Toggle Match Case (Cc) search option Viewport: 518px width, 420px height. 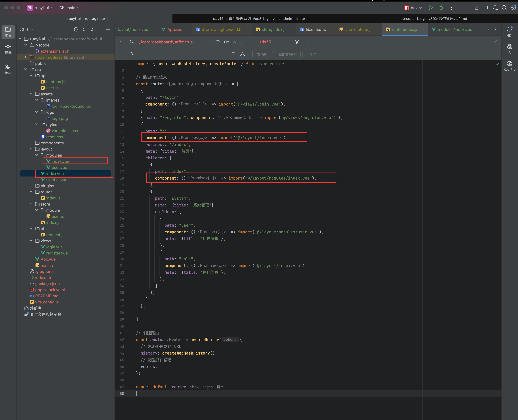tap(226, 42)
